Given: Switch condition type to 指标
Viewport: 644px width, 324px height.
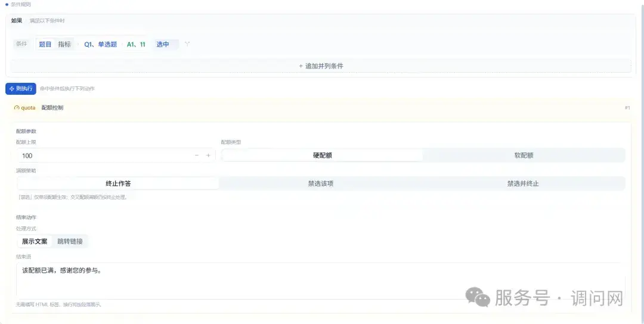Looking at the screenshot, I should tap(64, 44).
